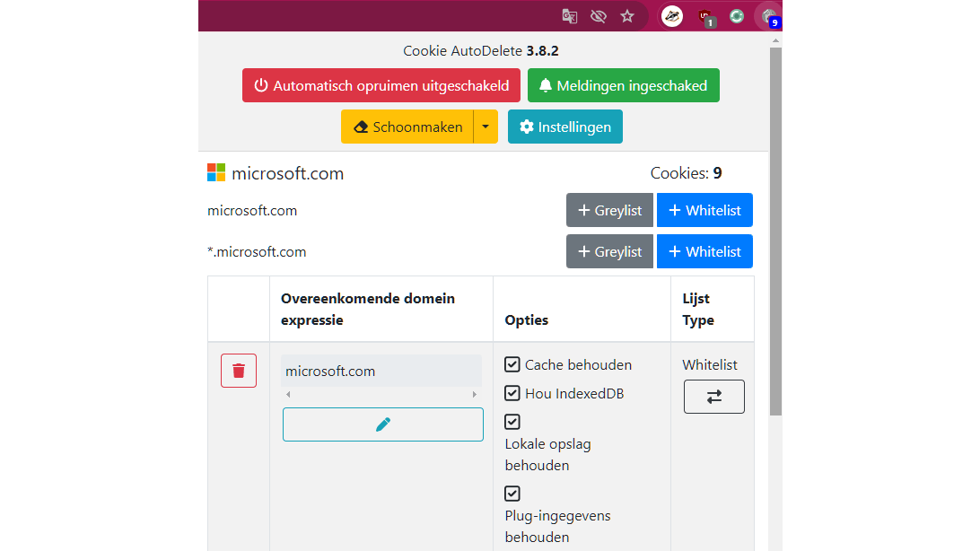Uncheck Plug-ingegevens behouden checkbox
This screenshot has height=551, width=980.
point(512,494)
